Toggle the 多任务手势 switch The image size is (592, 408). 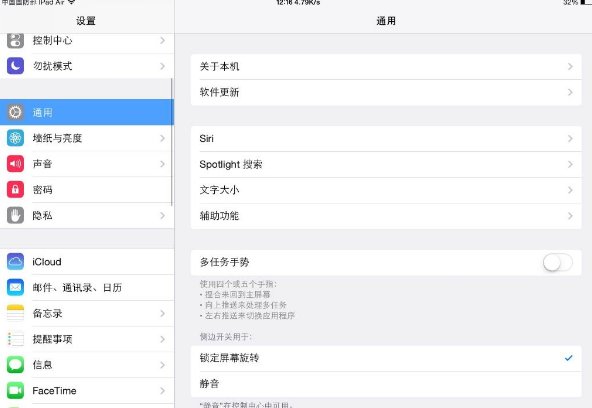tap(558, 262)
